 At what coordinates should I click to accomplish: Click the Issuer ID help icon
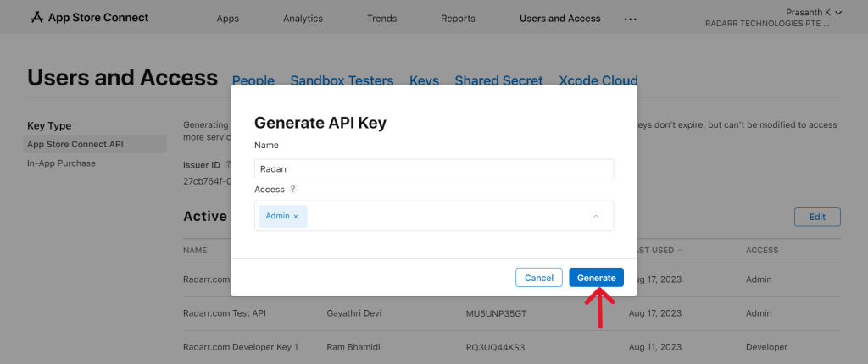[x=228, y=165]
